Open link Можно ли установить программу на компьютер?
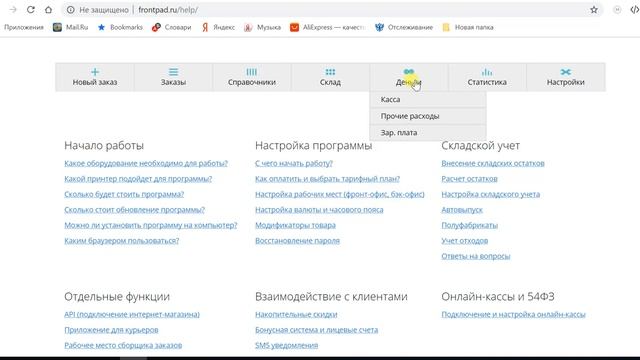640x360 pixels. point(151,225)
